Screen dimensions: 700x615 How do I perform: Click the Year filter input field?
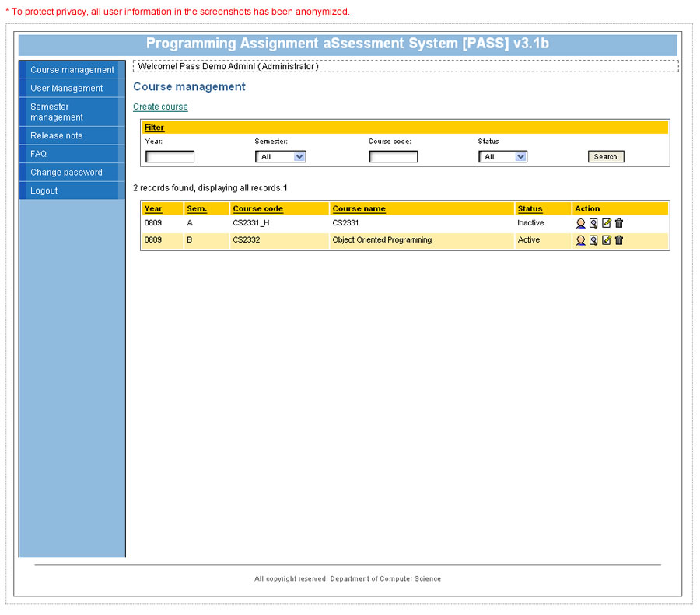pos(170,157)
